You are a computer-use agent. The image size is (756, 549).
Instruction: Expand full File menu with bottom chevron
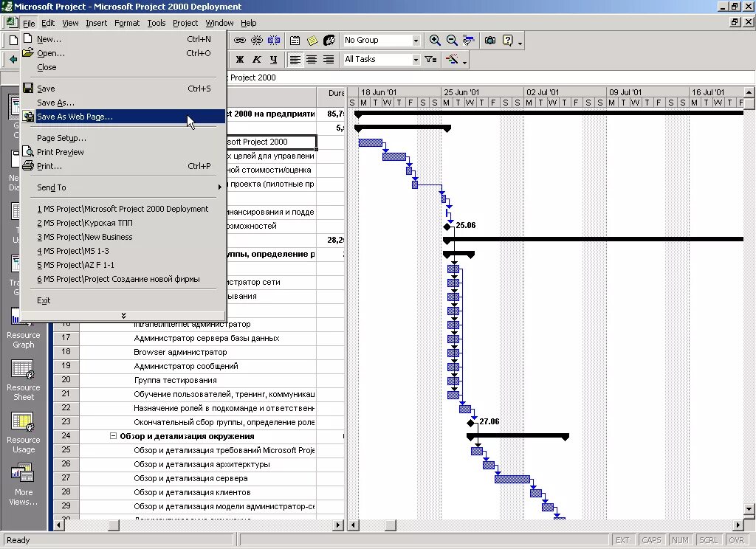click(123, 315)
